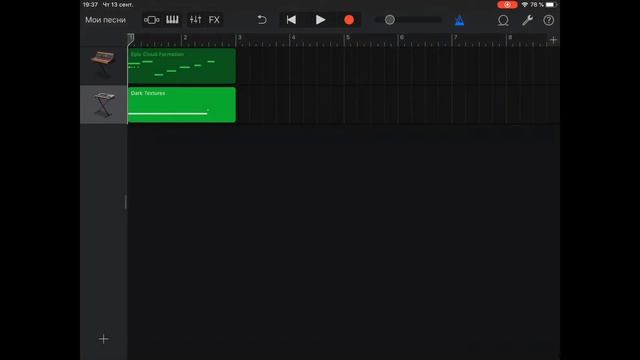Adjust the master volume slider knob
Image resolution: width=640 pixels, height=360 pixels.
pos(390,20)
